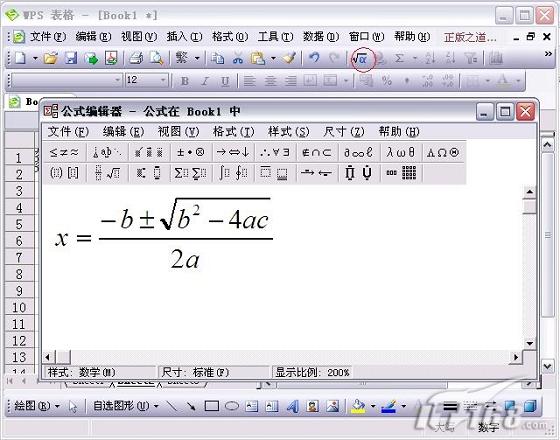Click the 正版之道 link in menu bar
This screenshot has height=440, width=560.
[470, 37]
